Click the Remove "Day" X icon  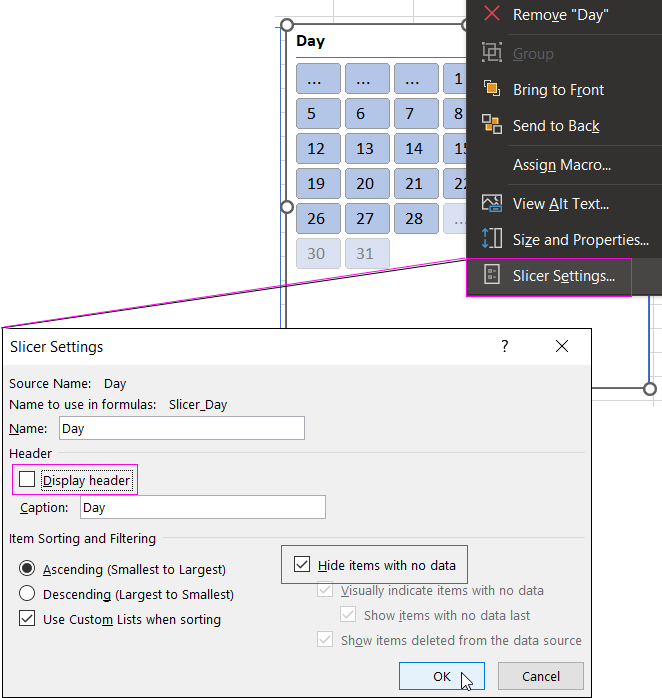[491, 14]
